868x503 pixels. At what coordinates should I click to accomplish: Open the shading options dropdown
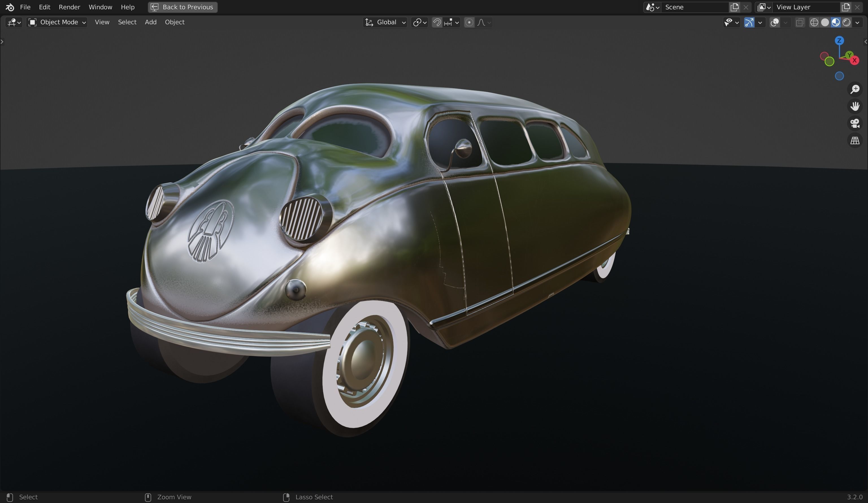coord(857,22)
